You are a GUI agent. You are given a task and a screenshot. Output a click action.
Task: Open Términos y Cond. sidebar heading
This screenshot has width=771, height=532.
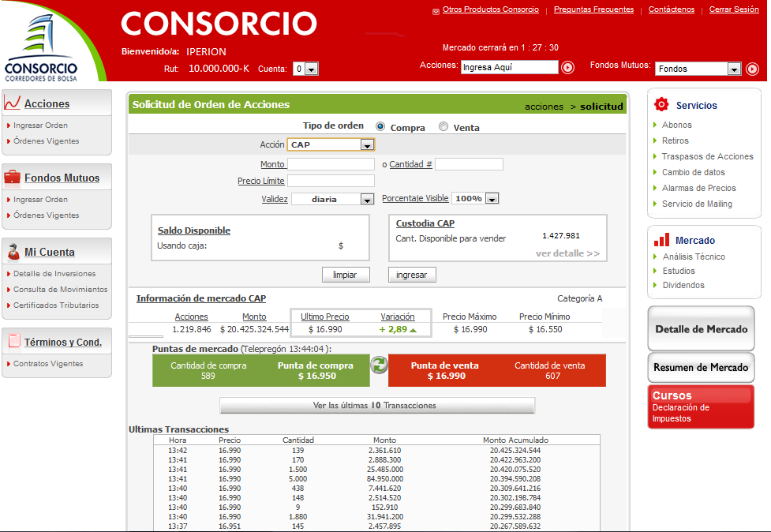tap(63, 343)
